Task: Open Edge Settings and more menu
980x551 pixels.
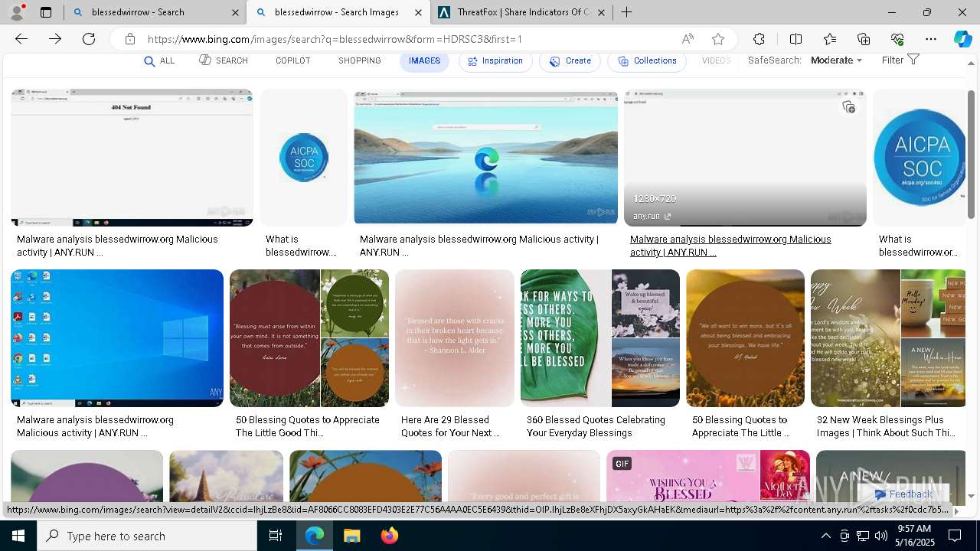Action: [x=931, y=39]
